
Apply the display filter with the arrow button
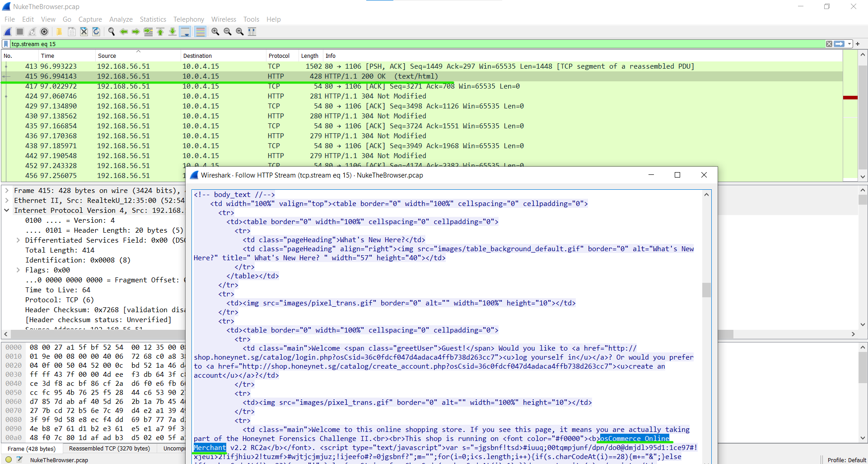[839, 44]
